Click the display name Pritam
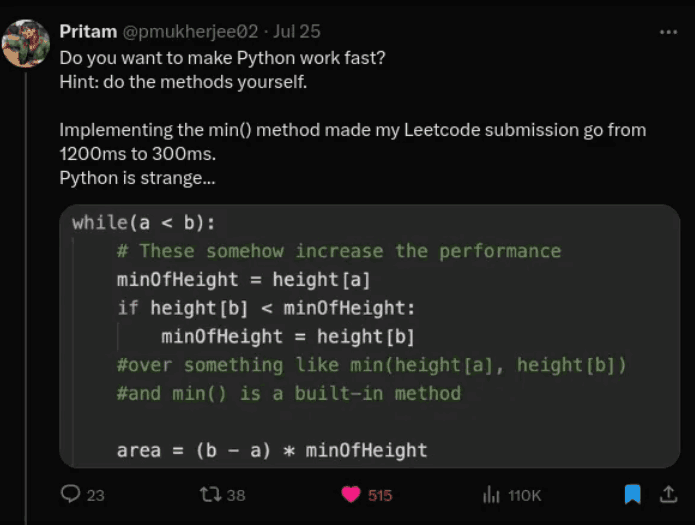This screenshot has width=695, height=525. click(87, 32)
